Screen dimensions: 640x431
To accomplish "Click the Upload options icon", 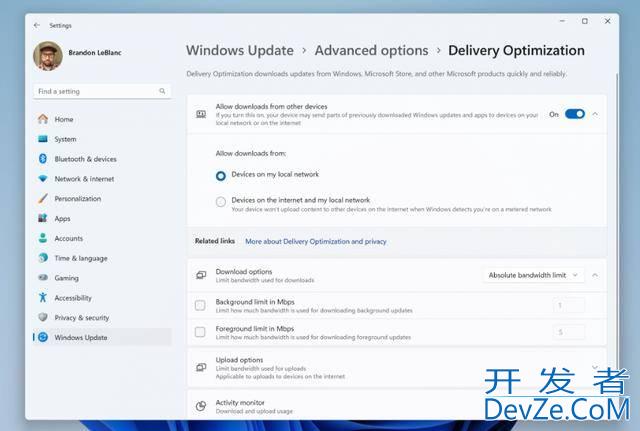I will (x=201, y=367).
